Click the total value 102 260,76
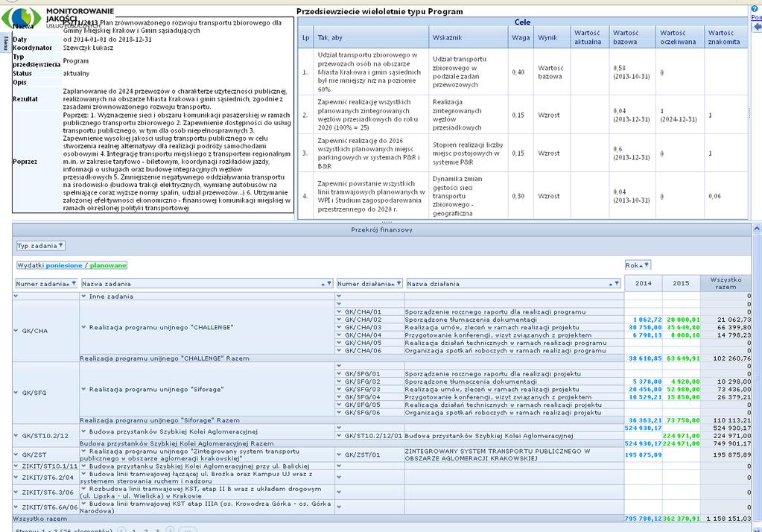 pos(732,358)
